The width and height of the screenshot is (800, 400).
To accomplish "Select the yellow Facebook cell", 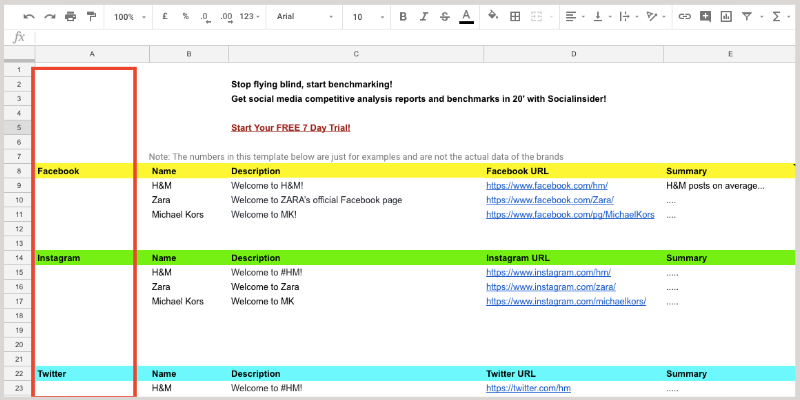I will [92, 171].
